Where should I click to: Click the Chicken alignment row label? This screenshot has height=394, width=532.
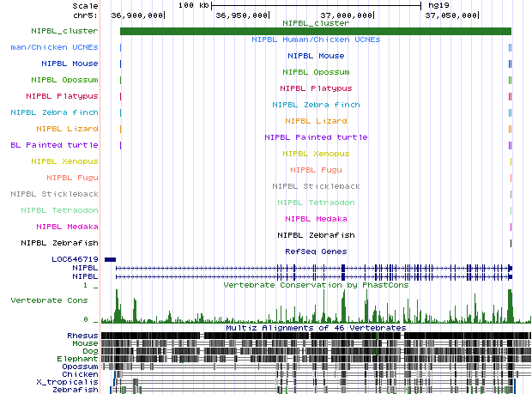80,374
